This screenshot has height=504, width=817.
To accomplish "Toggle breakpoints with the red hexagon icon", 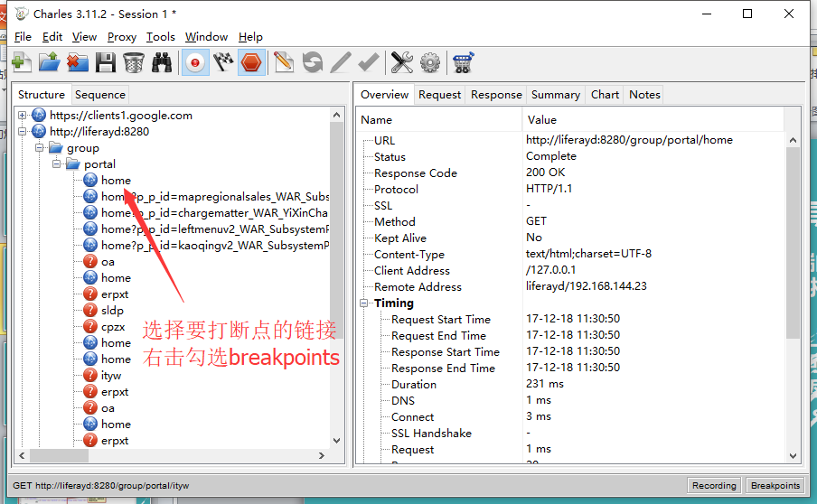I will pos(251,62).
